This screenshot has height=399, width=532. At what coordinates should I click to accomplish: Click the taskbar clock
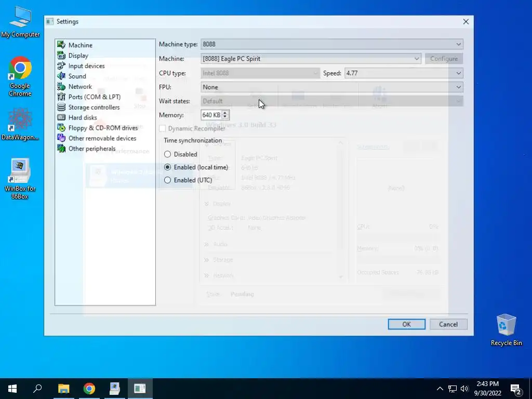pyautogui.click(x=487, y=389)
